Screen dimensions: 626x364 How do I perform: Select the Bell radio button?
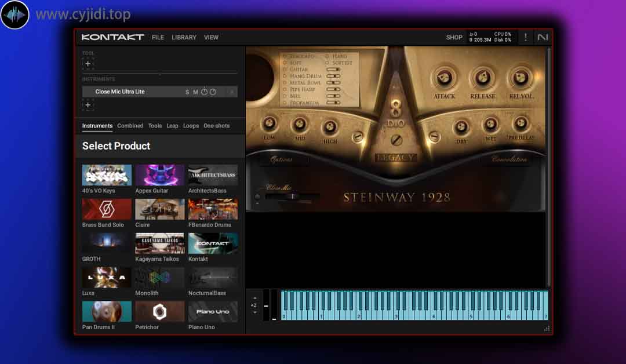[285, 96]
